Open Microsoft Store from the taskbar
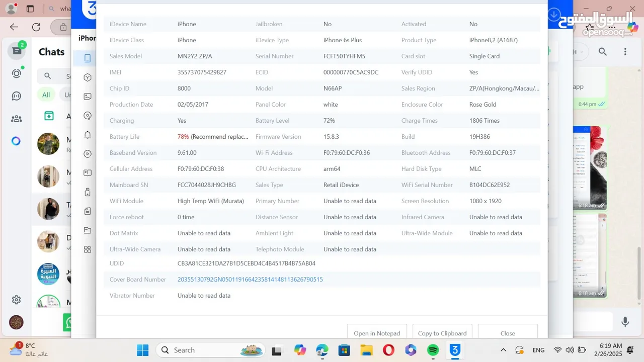Screen dimensions: 644x362 pos(344,350)
